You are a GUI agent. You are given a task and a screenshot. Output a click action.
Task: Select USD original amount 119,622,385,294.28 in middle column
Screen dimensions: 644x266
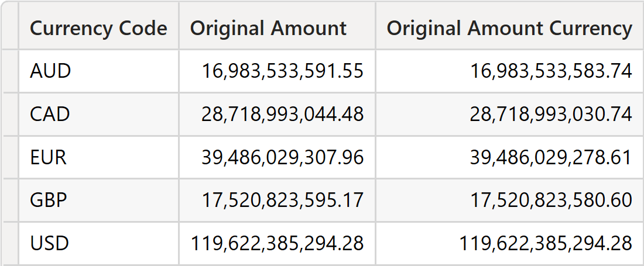278,243
